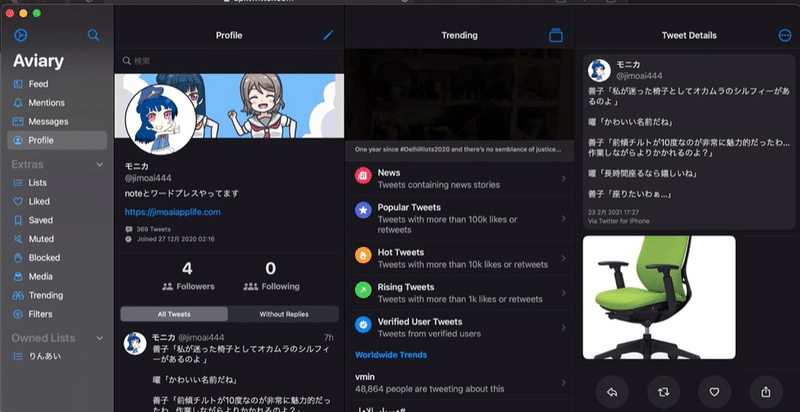Collapse the Extras section chevron
The height and width of the screenshot is (412, 800).
[x=99, y=165]
